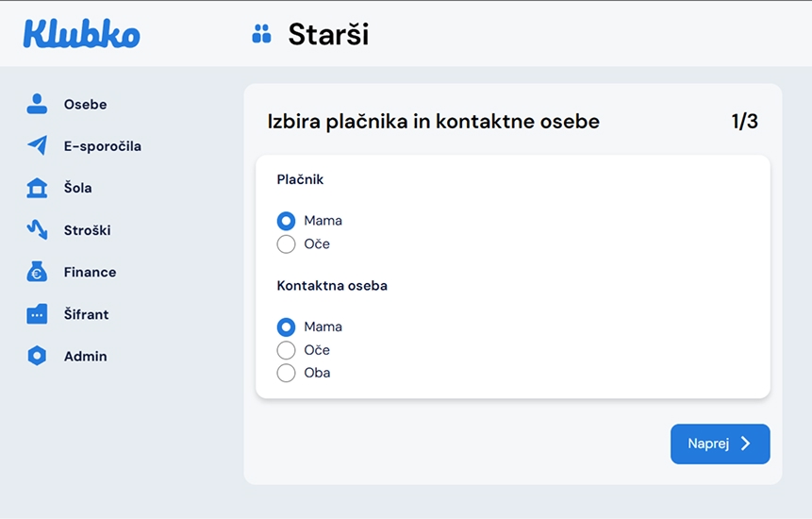This screenshot has width=812, height=519.
Task: Select Mama as Plačnik
Action: pyautogui.click(x=286, y=221)
